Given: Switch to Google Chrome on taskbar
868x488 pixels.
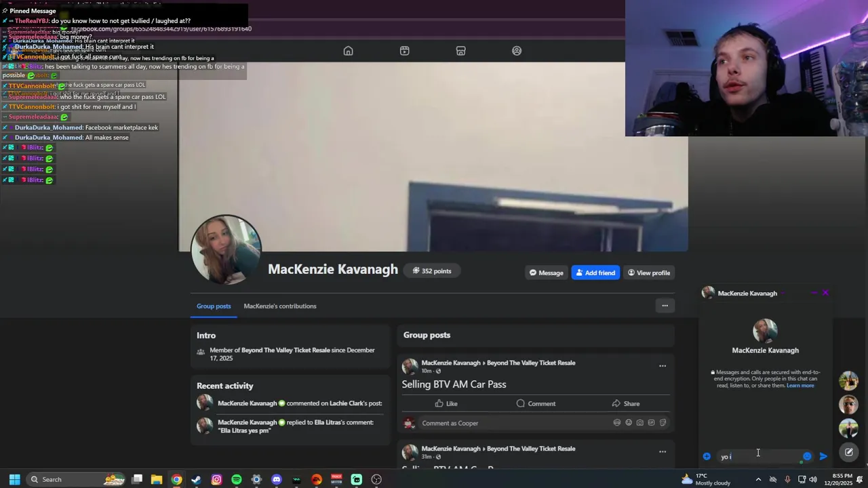Looking at the screenshot, I should click(176, 479).
